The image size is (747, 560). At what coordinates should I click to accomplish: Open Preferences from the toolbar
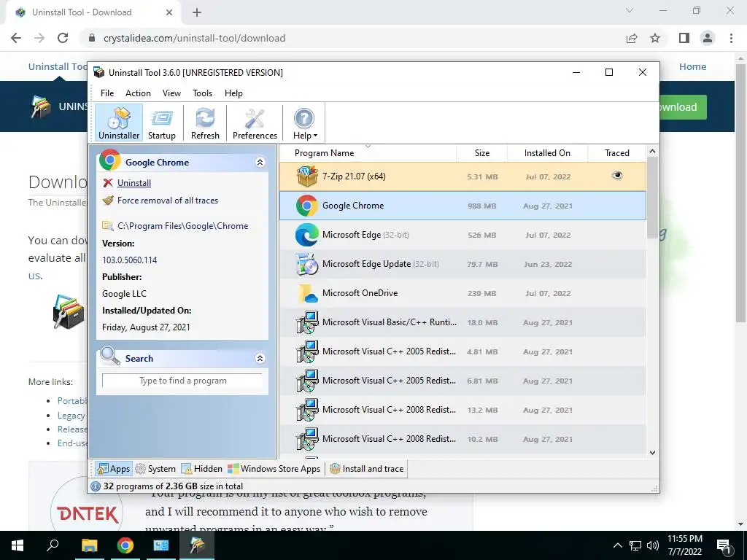coord(255,122)
